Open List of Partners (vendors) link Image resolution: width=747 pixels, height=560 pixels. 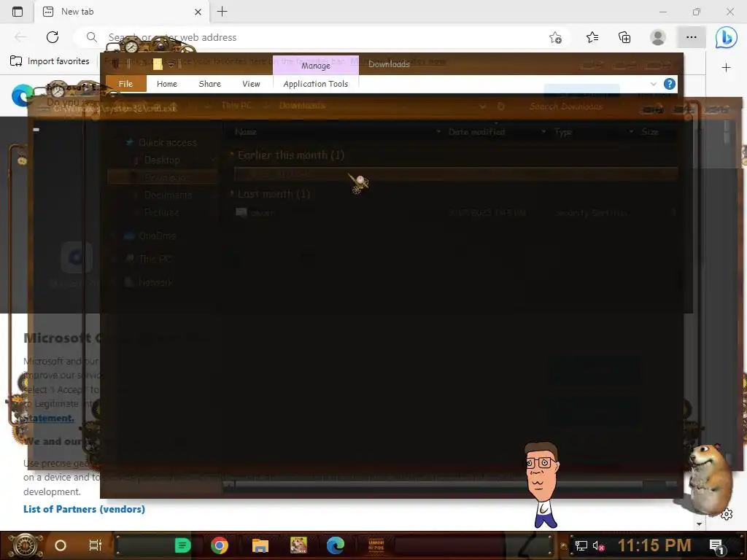[84, 509]
